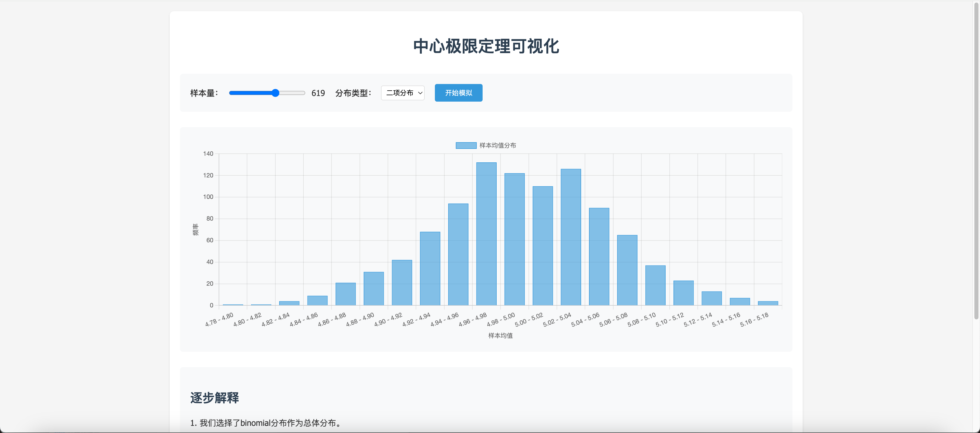This screenshot has height=433, width=980.
Task: Click the 5.12 - 5.14 histogram bar
Action: [x=712, y=298]
